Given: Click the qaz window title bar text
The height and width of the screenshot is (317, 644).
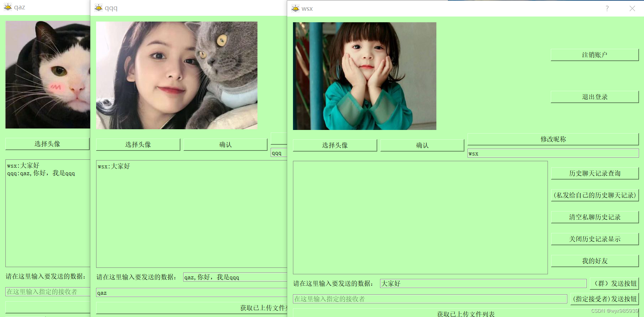Looking at the screenshot, I should pos(19,7).
